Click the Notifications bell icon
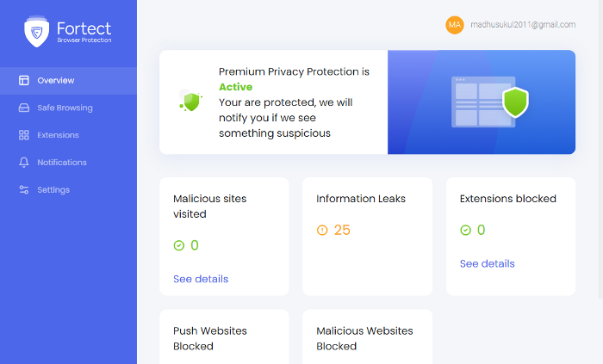Screen dimensions: 603x364 pos(24,162)
